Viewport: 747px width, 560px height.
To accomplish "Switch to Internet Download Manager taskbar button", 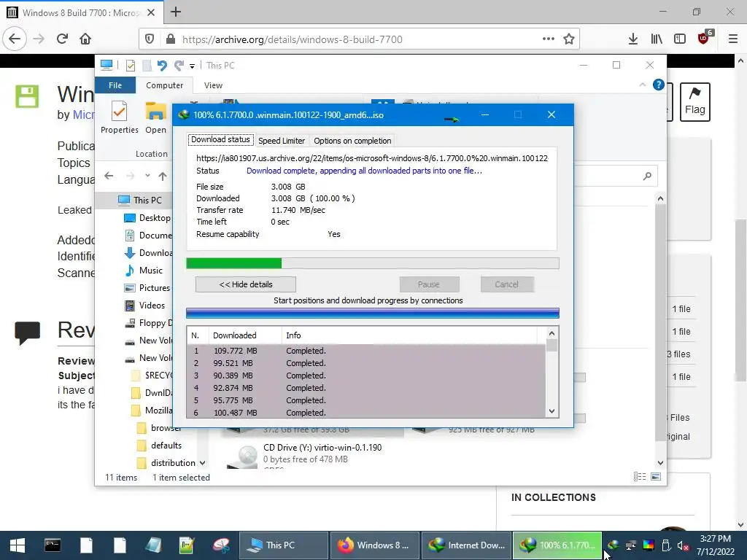I will pos(466,545).
